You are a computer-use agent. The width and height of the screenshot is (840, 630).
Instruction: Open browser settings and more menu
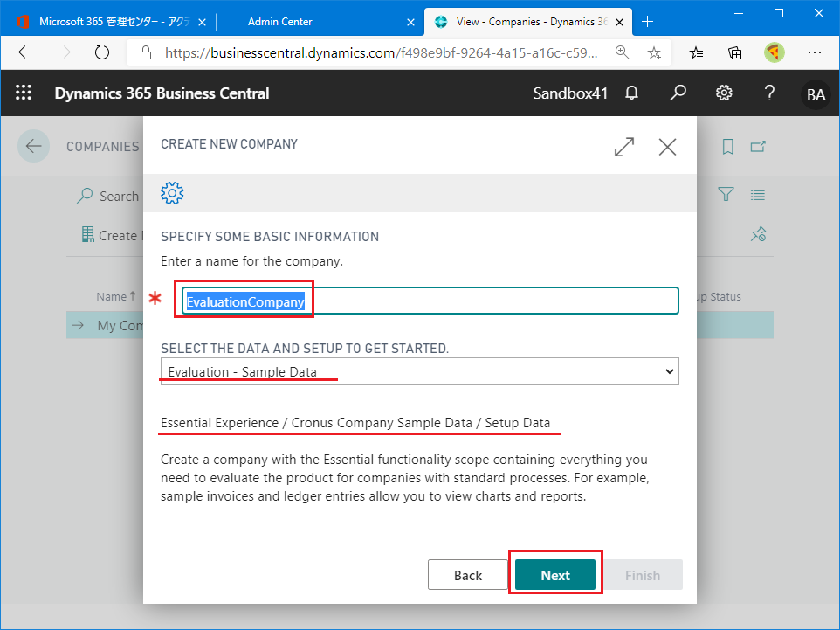815,52
